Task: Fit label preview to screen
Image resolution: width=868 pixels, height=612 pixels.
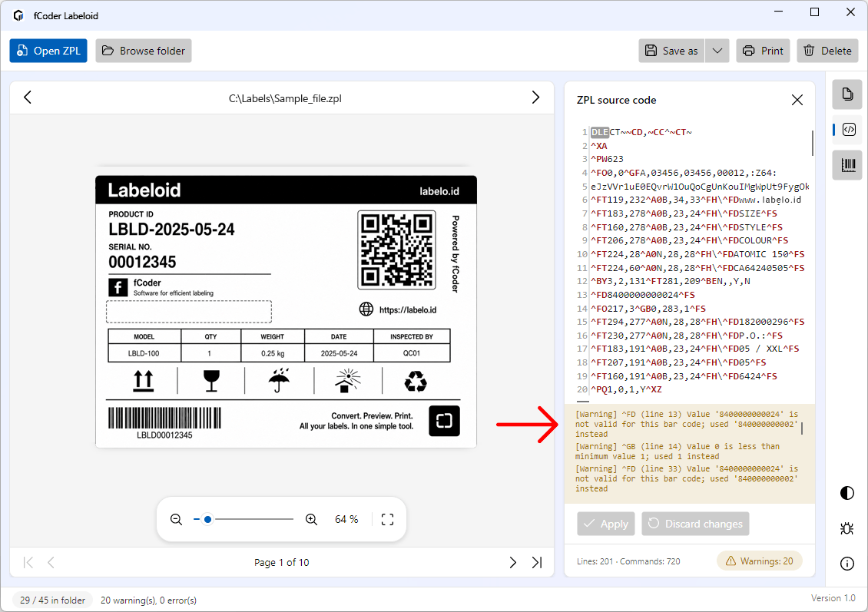Action: [387, 520]
